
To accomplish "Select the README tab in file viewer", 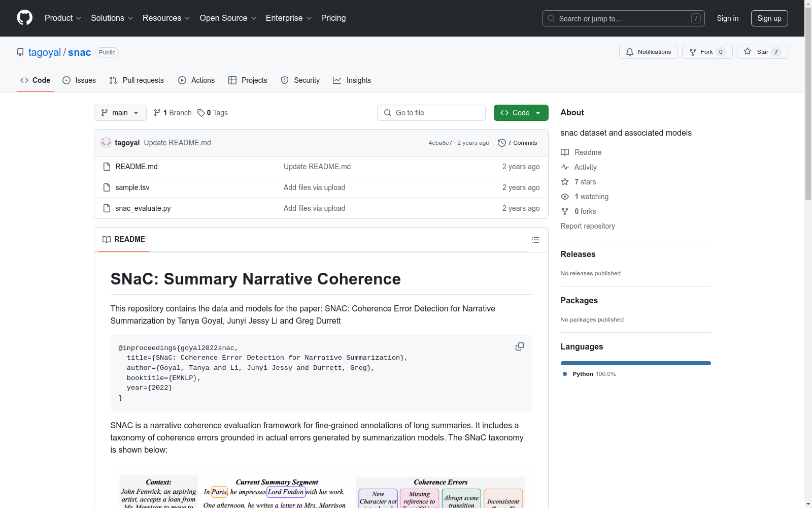I will pos(124,239).
